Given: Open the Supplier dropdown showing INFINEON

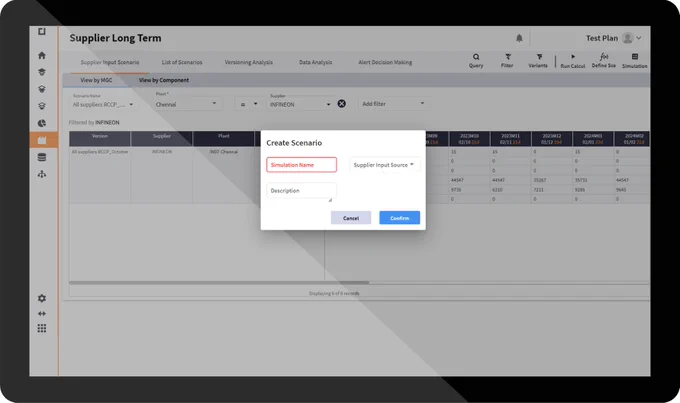Looking at the screenshot, I should (x=300, y=104).
